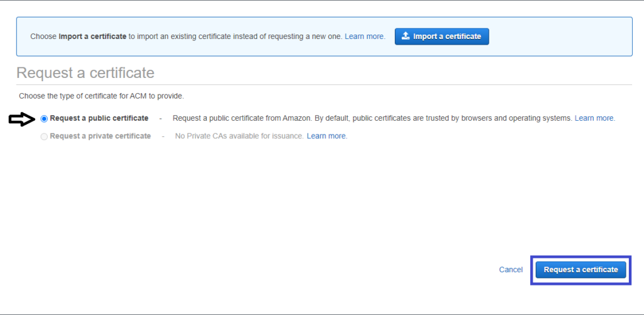644x315 pixels.
Task: Select Request a private certificate radio
Action: (x=44, y=136)
